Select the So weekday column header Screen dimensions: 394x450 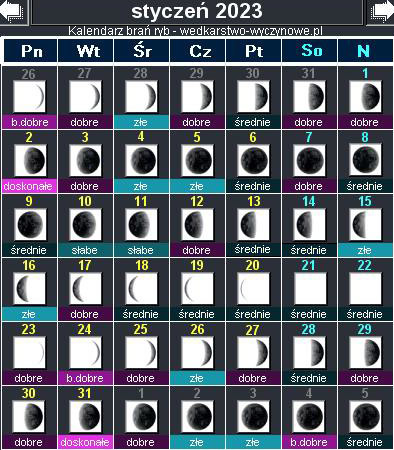coord(310,51)
